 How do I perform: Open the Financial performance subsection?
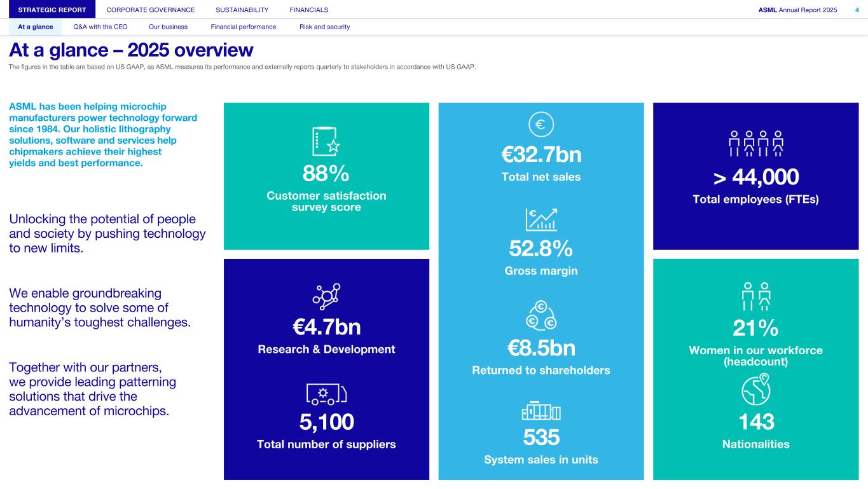click(243, 27)
